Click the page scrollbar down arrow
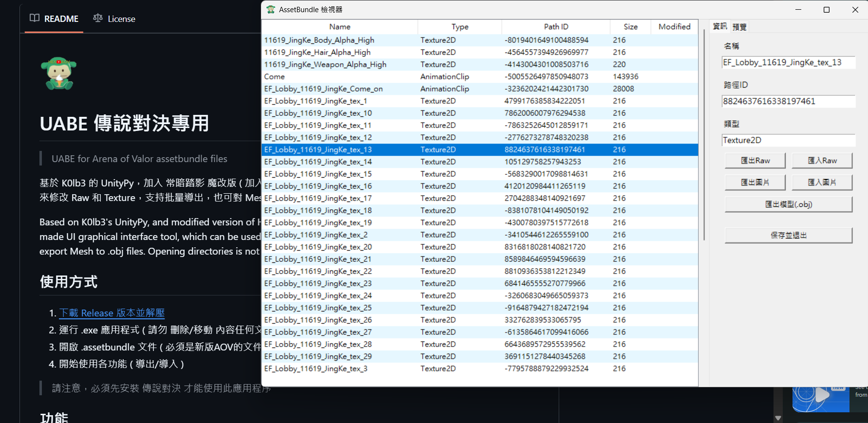The width and height of the screenshot is (868, 423). coord(778,418)
